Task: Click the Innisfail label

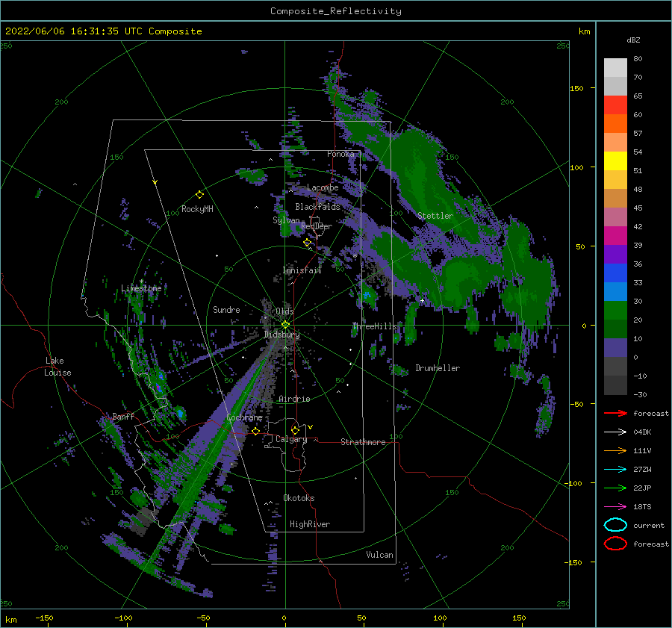Action: [x=302, y=270]
